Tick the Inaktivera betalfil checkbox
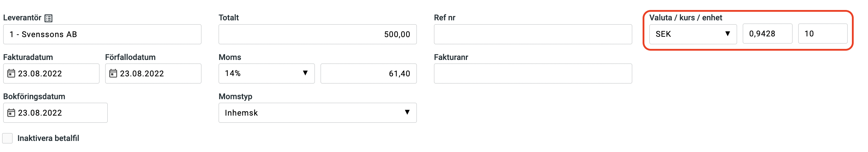The height and width of the screenshot is (152, 868). (8, 138)
